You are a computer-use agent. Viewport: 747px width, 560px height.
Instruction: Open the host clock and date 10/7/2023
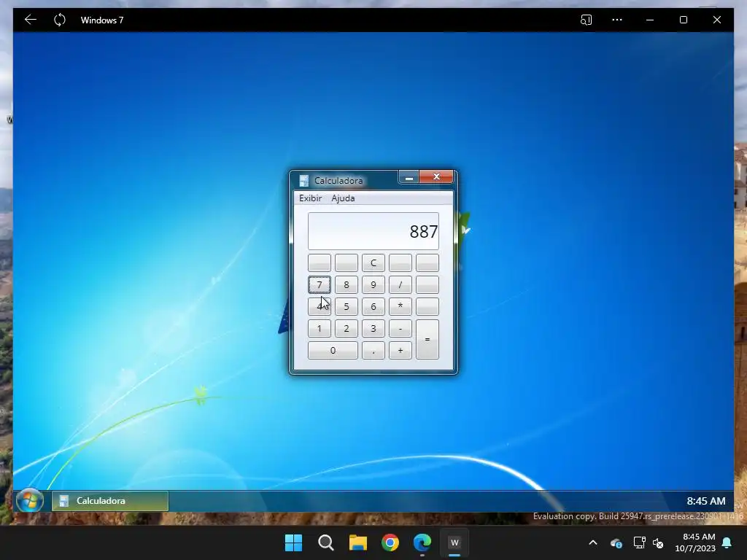coord(695,542)
